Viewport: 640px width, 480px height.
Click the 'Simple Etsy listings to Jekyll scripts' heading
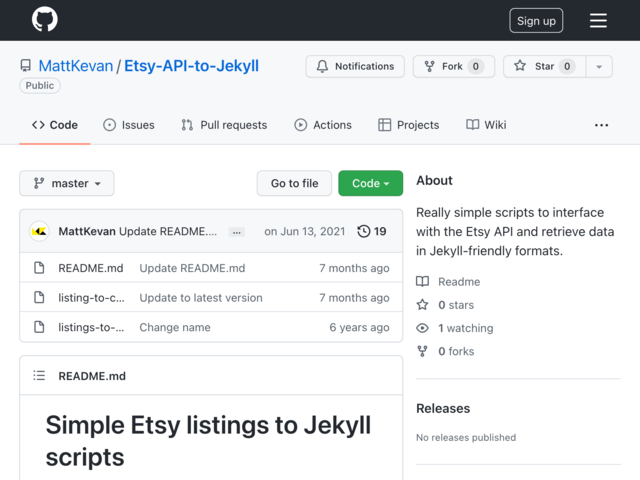click(x=208, y=441)
